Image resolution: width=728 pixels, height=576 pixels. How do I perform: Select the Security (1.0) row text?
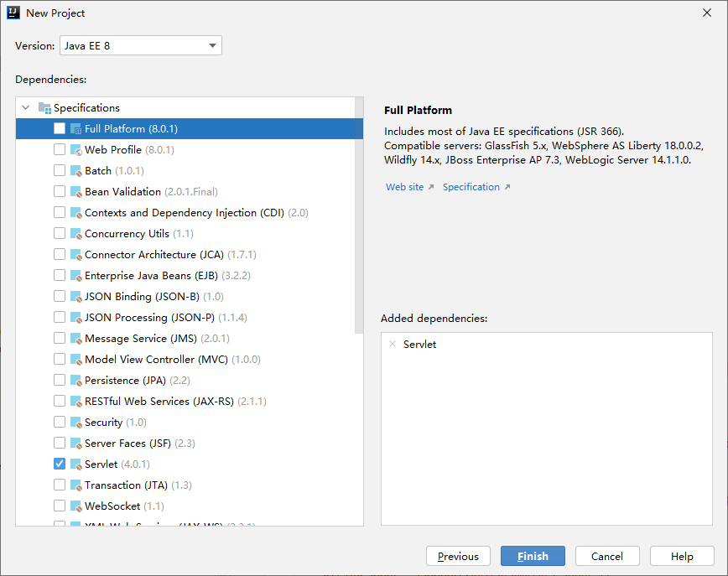pos(116,423)
